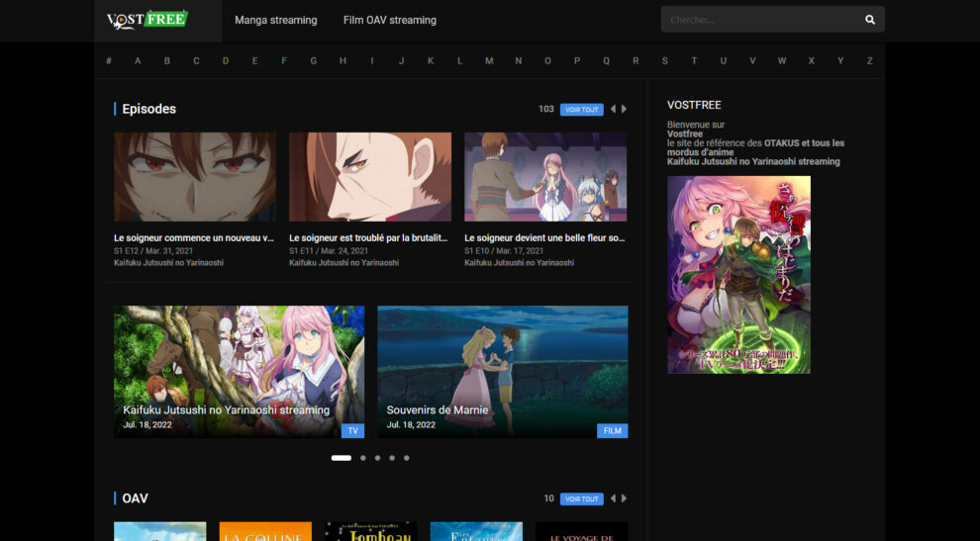Filter anime by letter Q
The width and height of the screenshot is (980, 541).
[x=606, y=60]
